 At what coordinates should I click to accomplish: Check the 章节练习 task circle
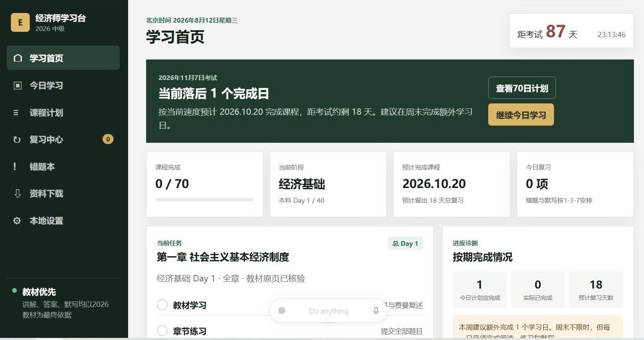click(x=162, y=331)
